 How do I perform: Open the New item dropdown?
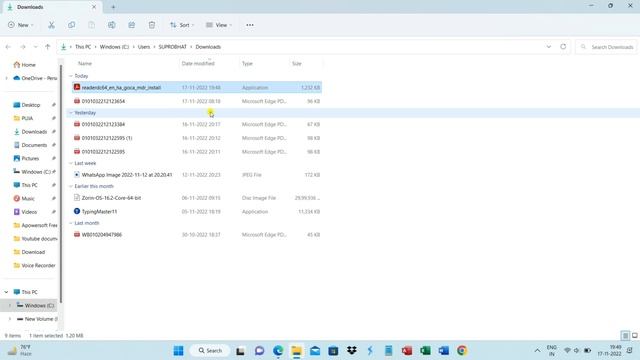pyautogui.click(x=20, y=25)
